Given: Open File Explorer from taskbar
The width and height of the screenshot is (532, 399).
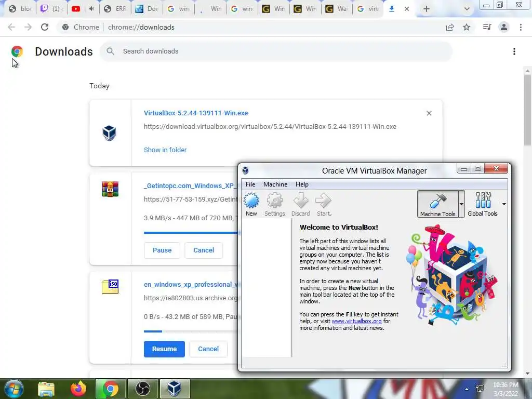Looking at the screenshot, I should click(46, 389).
